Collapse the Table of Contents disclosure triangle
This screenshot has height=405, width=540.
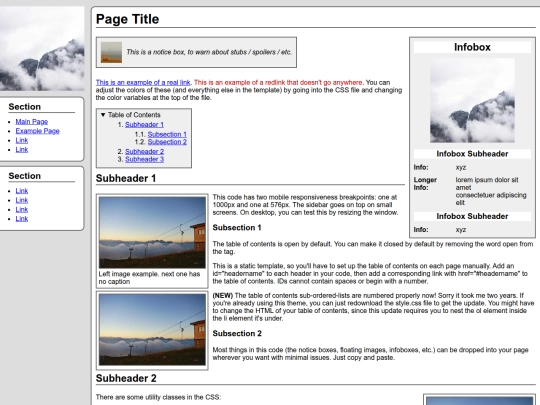click(x=103, y=115)
